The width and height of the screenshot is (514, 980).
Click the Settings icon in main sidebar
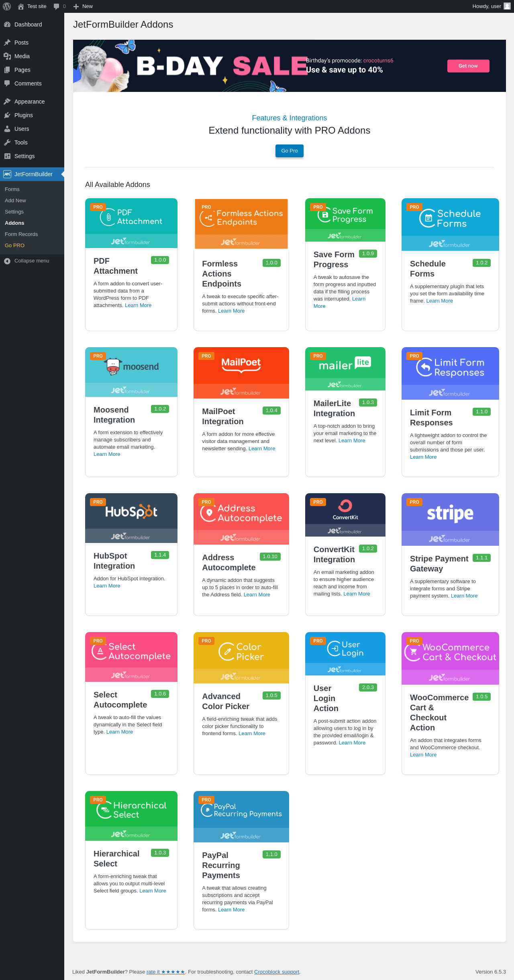click(7, 156)
